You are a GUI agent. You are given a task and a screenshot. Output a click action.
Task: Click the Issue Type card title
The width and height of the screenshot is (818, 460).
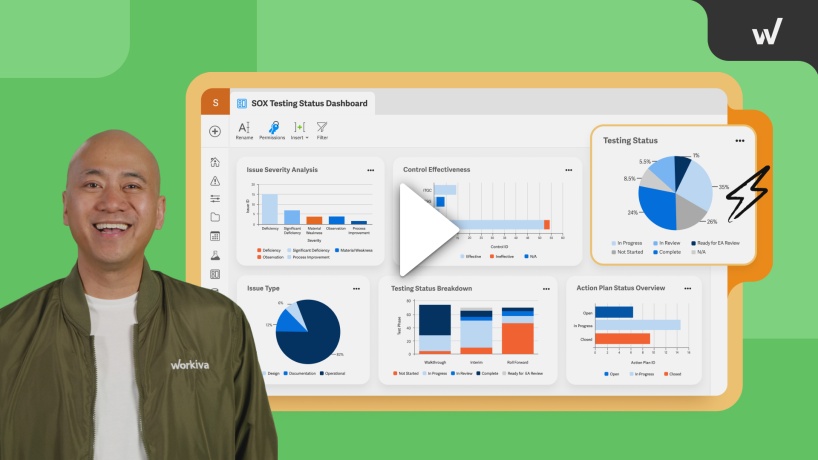pos(263,288)
